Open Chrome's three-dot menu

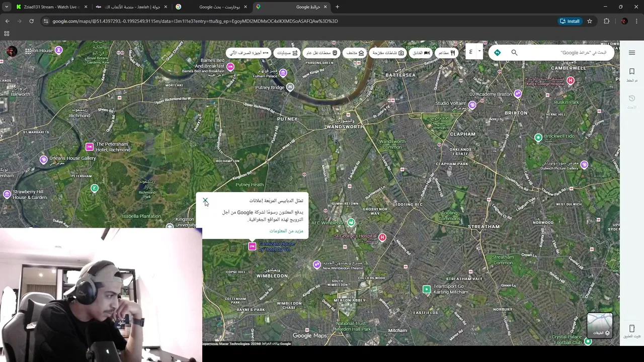click(637, 21)
